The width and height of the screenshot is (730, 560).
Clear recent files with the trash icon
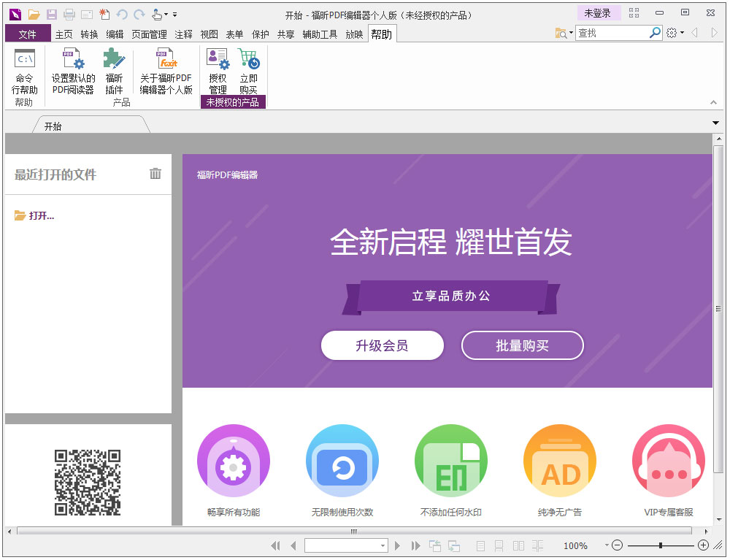(155, 174)
